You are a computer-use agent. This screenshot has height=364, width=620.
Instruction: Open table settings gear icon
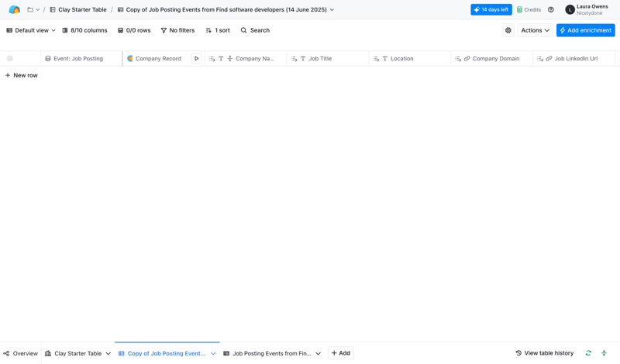508,30
